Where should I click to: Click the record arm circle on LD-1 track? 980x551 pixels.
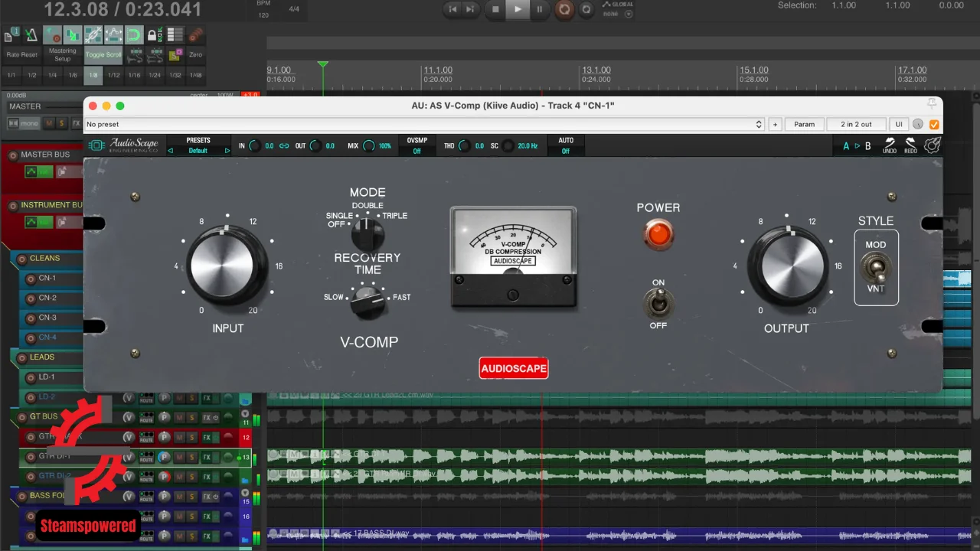pyautogui.click(x=31, y=377)
